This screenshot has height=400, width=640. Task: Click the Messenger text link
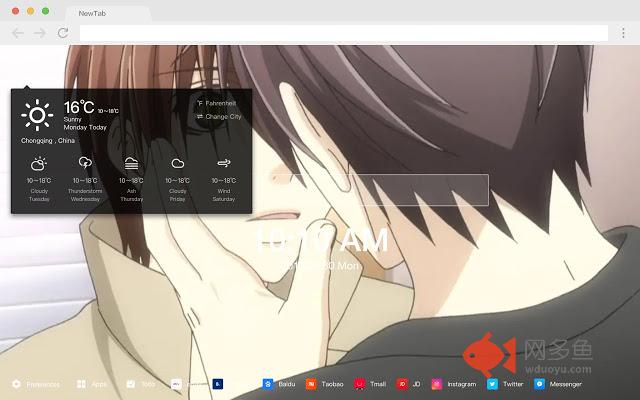[565, 384]
